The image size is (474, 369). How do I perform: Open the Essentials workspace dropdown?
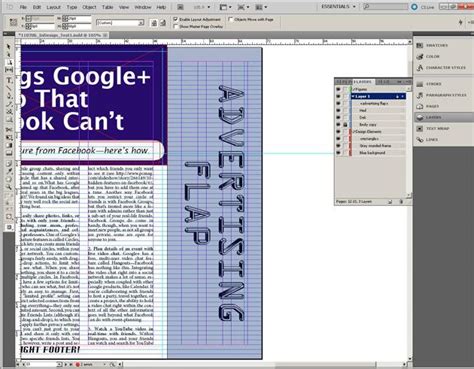(x=338, y=7)
